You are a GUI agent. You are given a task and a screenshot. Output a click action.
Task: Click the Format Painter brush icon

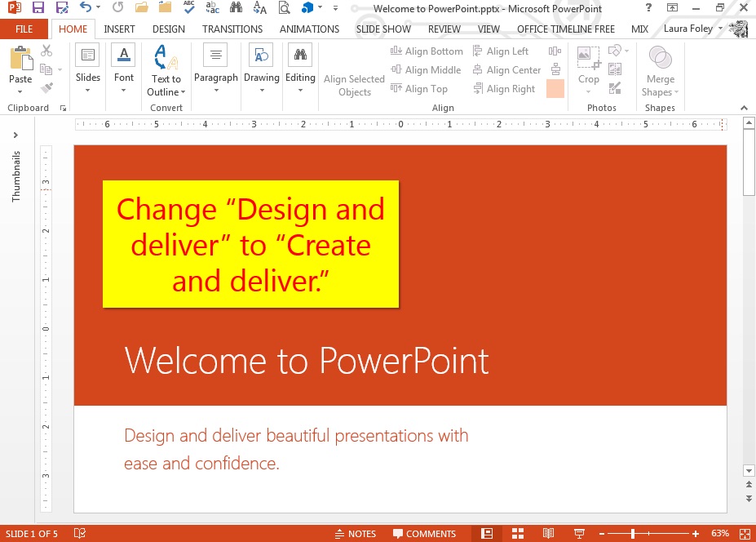tap(46, 88)
